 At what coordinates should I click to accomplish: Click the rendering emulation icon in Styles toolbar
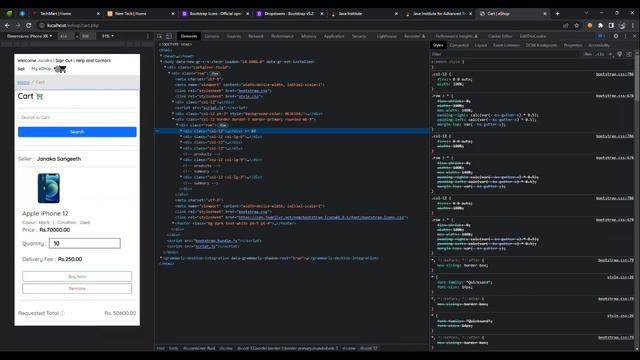tap(620, 54)
